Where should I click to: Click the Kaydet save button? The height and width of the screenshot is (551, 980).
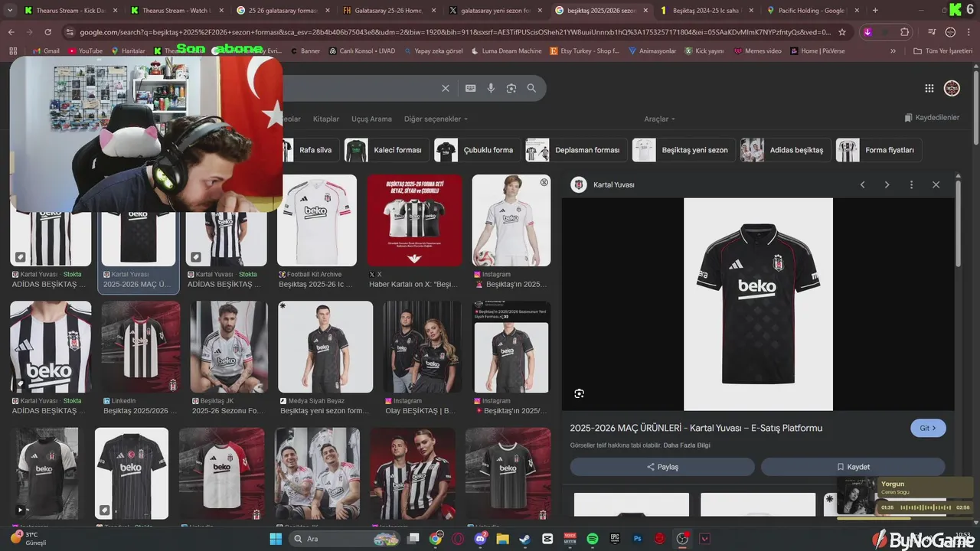[x=853, y=467]
